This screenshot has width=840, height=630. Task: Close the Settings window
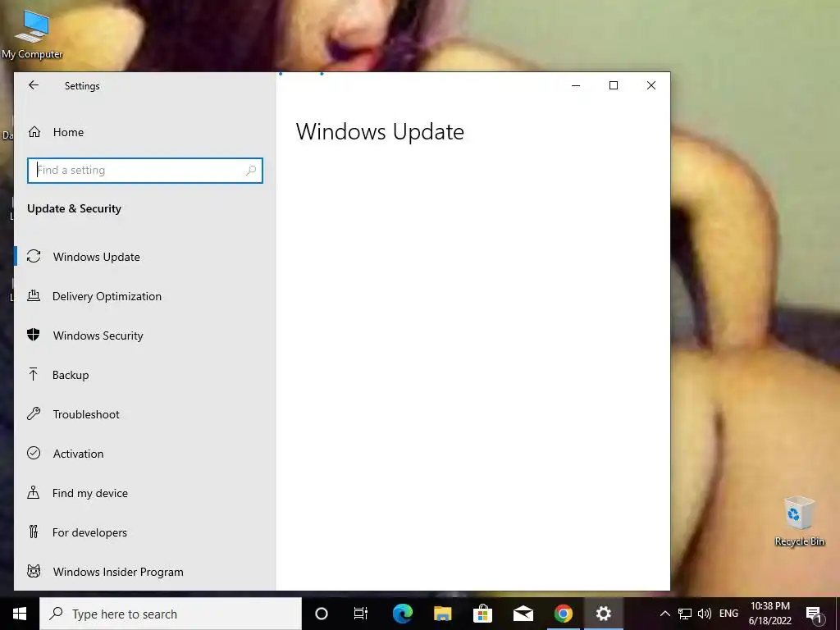pos(651,85)
